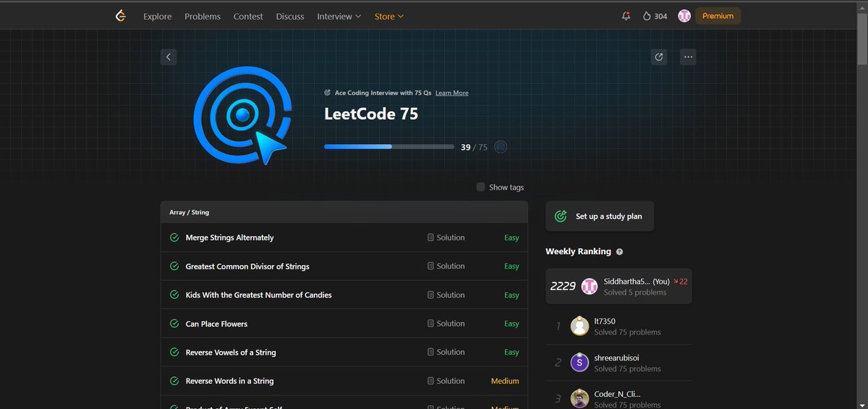The width and height of the screenshot is (868, 409).
Task: Open the notifications bell
Action: point(626,16)
